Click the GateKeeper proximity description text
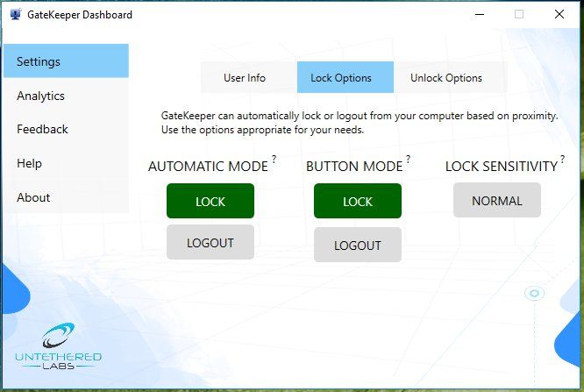Viewport: 584px width, 392px height. pos(360,123)
